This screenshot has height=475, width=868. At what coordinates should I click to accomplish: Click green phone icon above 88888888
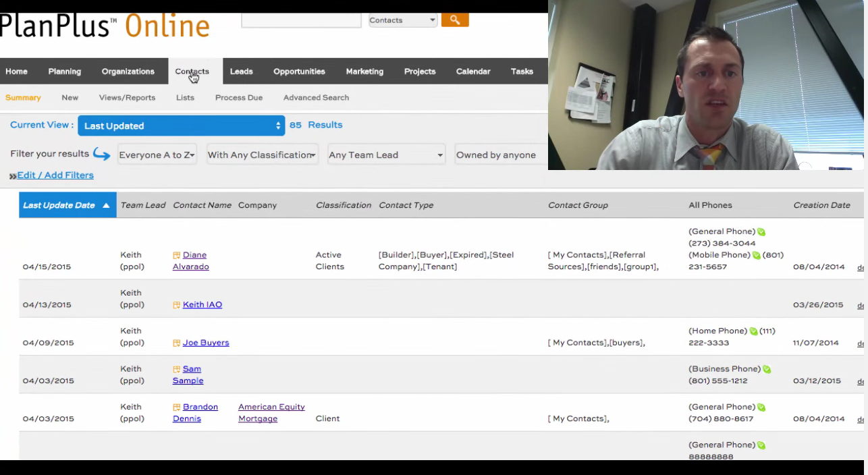(x=761, y=445)
